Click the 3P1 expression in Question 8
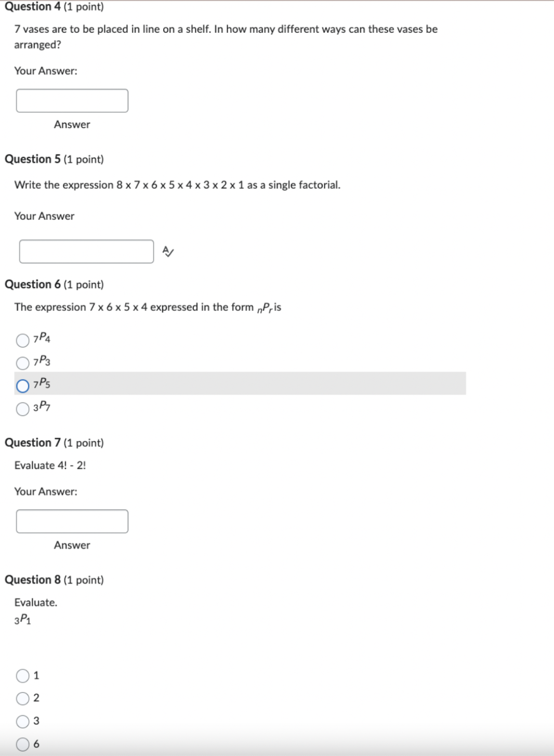 pos(22,620)
